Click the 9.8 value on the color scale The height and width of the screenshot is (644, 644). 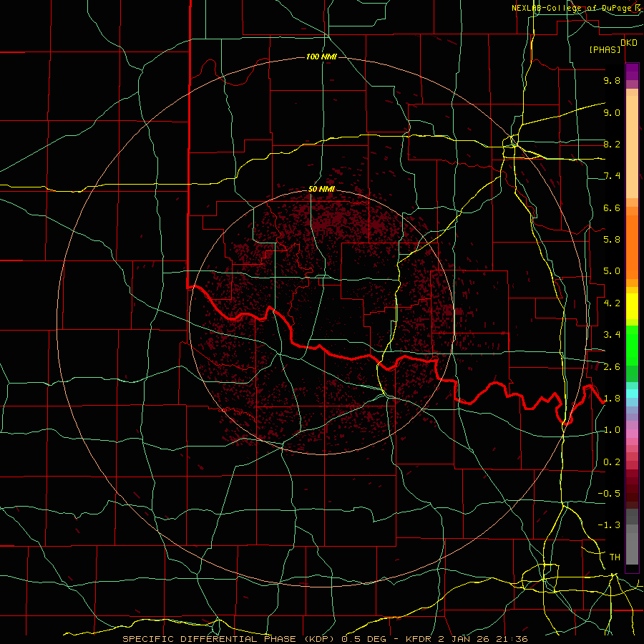612,80
